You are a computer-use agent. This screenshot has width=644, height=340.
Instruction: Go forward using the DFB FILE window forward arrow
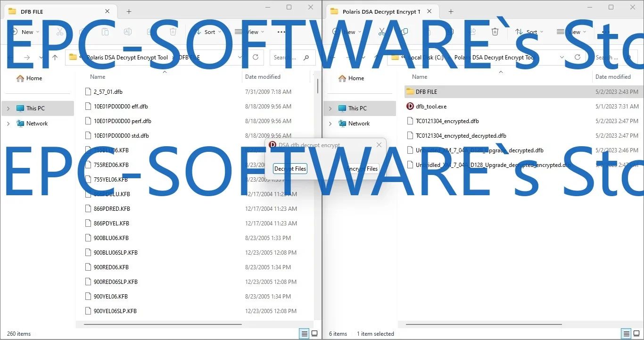point(27,58)
